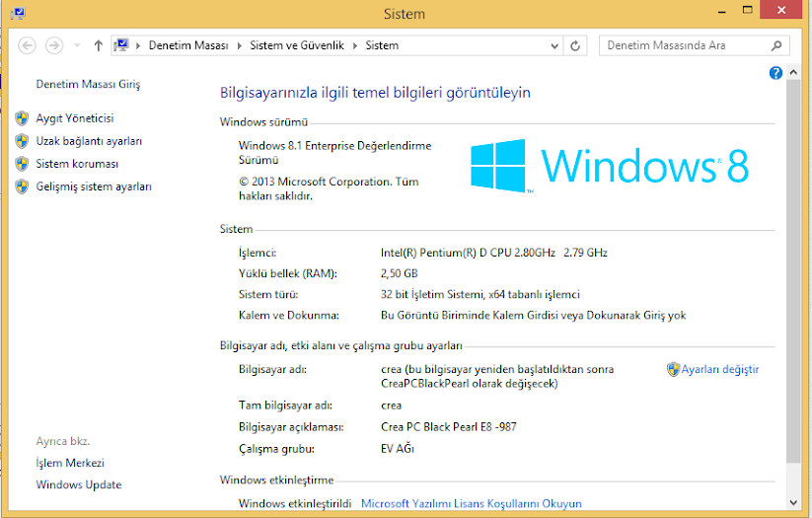Click the 2,50 GB RAM value

tap(400, 273)
